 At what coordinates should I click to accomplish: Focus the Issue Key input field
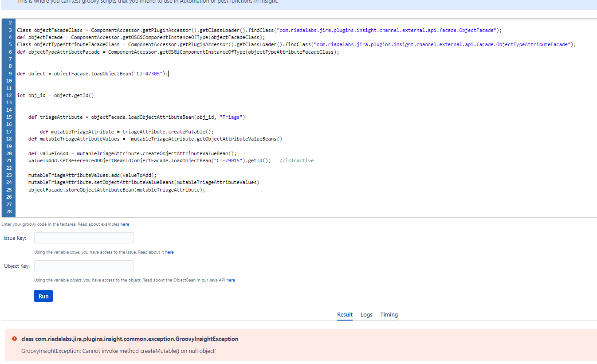pyautogui.click(x=84, y=238)
